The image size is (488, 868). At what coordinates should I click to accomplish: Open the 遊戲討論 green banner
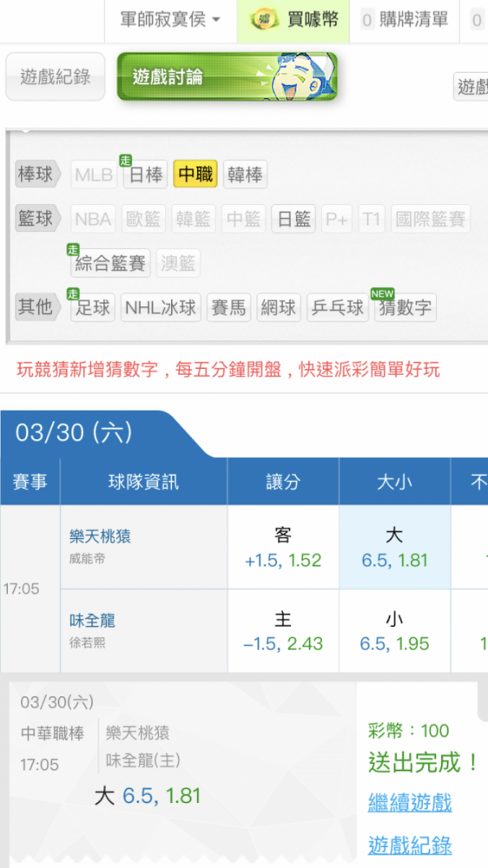tap(228, 76)
